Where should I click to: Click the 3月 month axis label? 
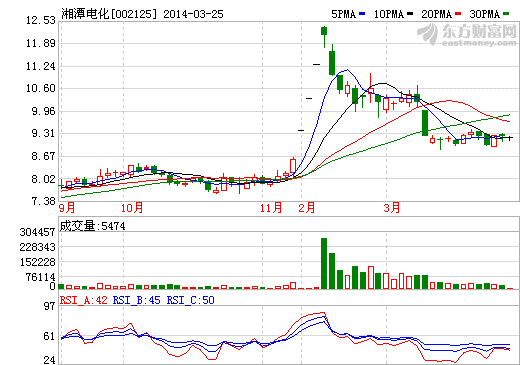392,208
